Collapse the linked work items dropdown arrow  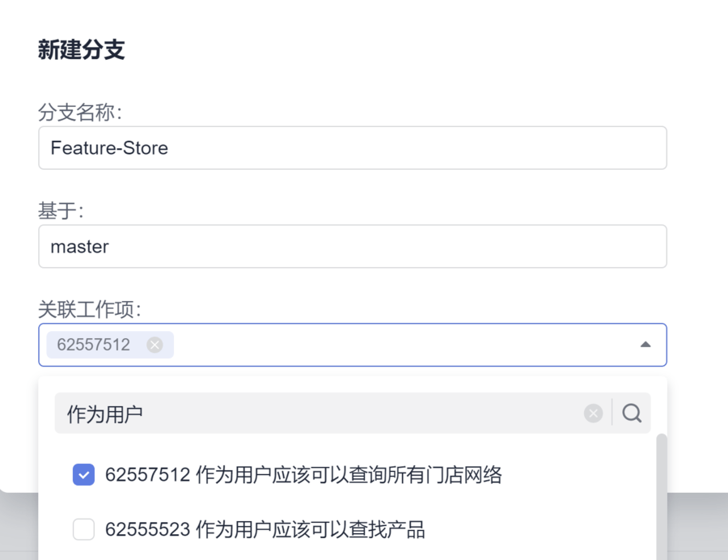645,345
